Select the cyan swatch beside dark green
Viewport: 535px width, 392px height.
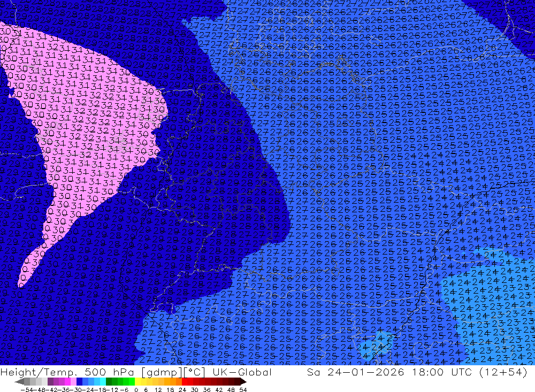pyautogui.click(x=103, y=382)
